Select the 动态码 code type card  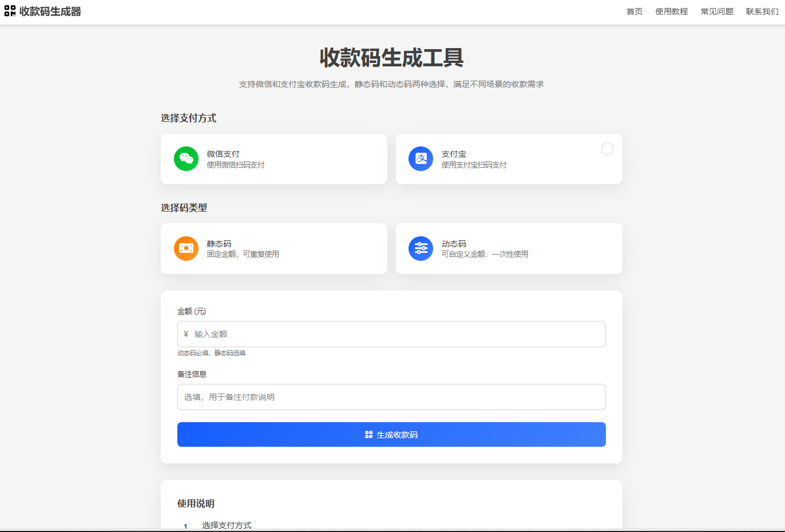509,248
